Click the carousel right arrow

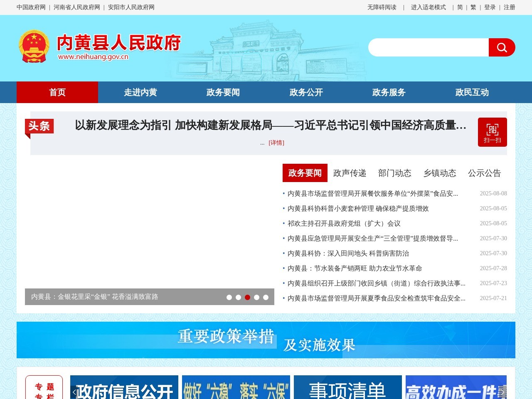coord(502,392)
